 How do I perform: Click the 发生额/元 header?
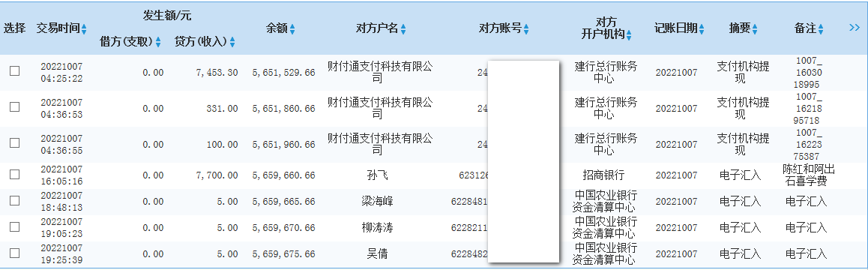click(x=166, y=16)
